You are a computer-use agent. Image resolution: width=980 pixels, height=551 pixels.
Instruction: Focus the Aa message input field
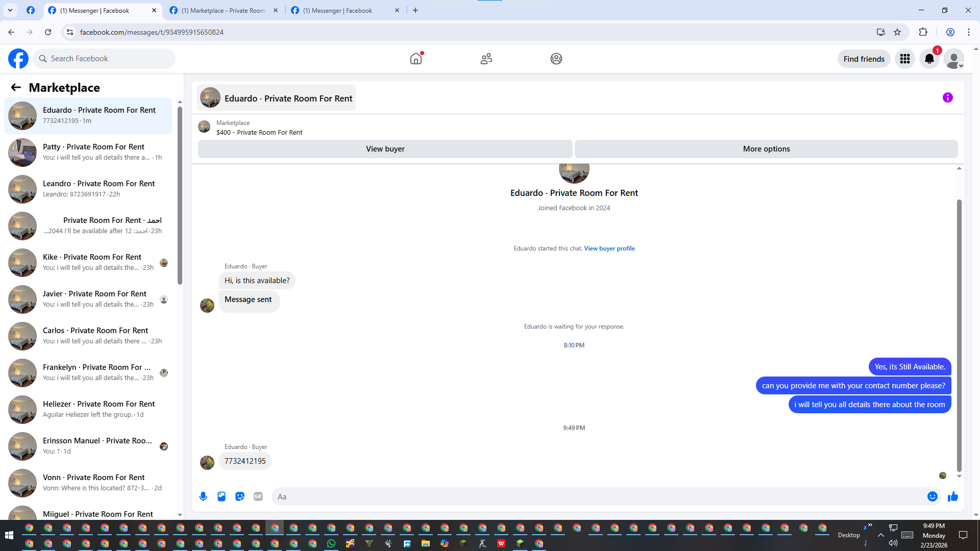coord(597,496)
